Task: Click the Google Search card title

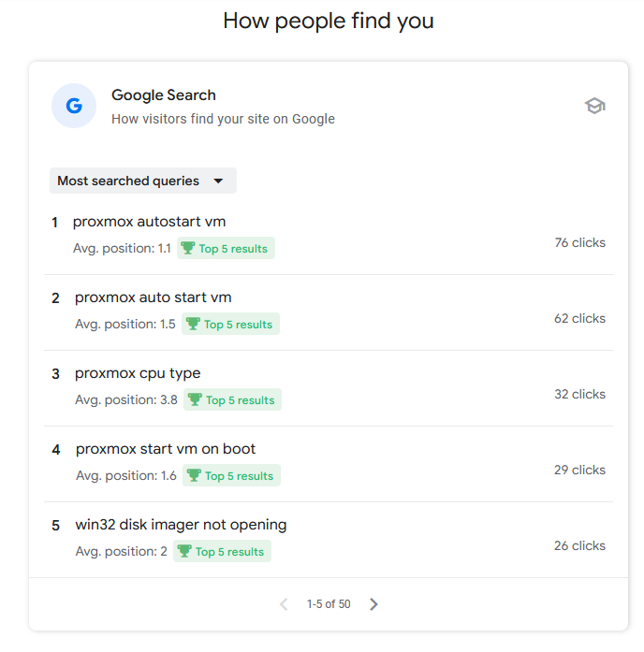Action: (x=164, y=95)
